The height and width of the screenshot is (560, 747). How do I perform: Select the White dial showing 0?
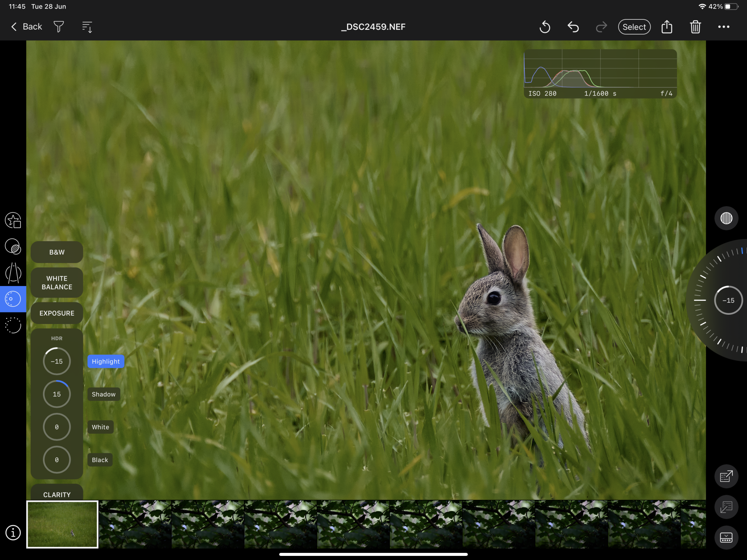[x=57, y=427]
